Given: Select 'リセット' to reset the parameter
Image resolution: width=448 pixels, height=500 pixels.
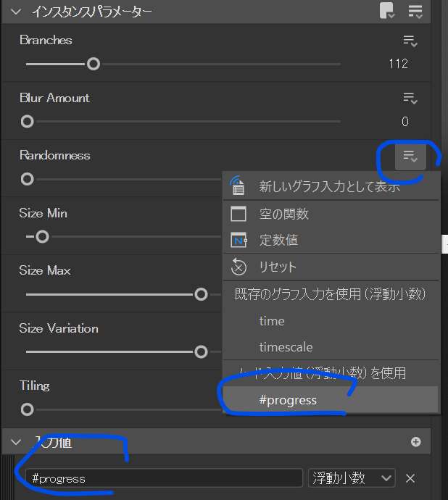Looking at the screenshot, I should pyautogui.click(x=278, y=267).
